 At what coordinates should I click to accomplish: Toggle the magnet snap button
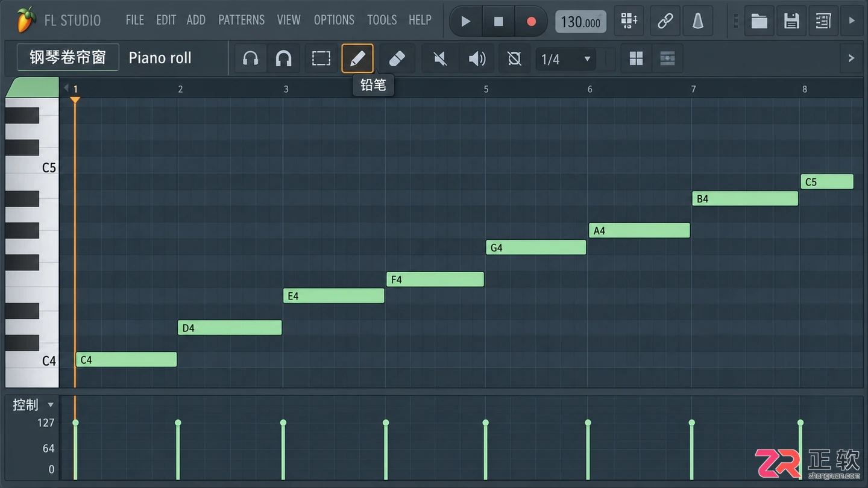click(283, 58)
